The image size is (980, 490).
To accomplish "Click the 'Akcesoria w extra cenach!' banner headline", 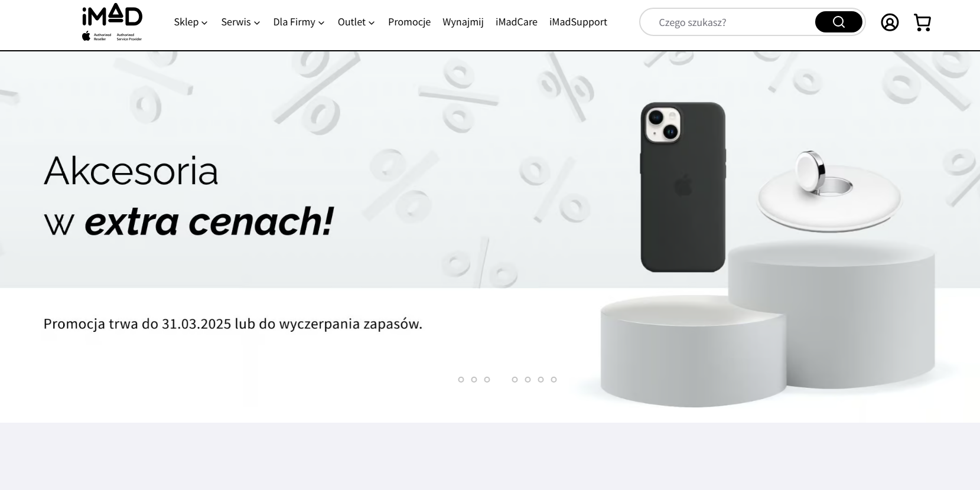I will [189, 195].
